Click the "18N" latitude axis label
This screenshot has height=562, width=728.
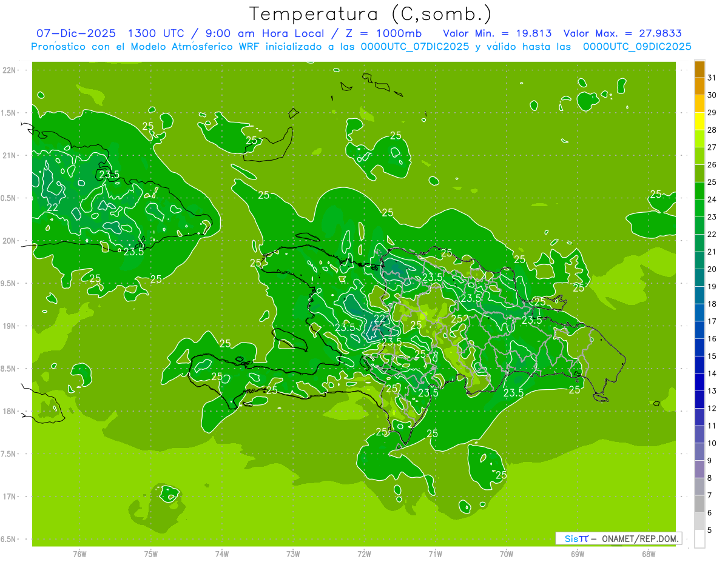(x=10, y=412)
